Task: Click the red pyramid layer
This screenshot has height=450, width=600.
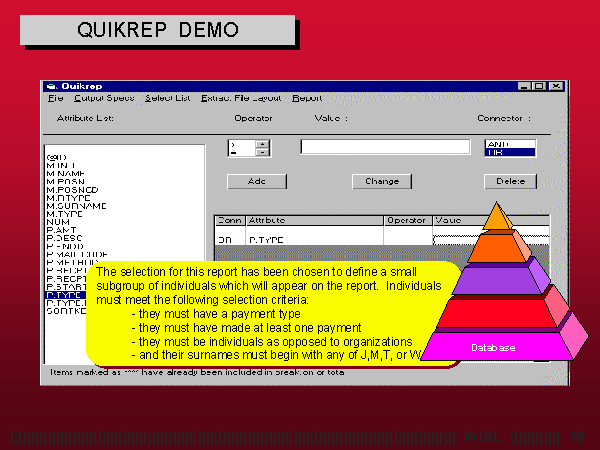Action: click(x=496, y=311)
